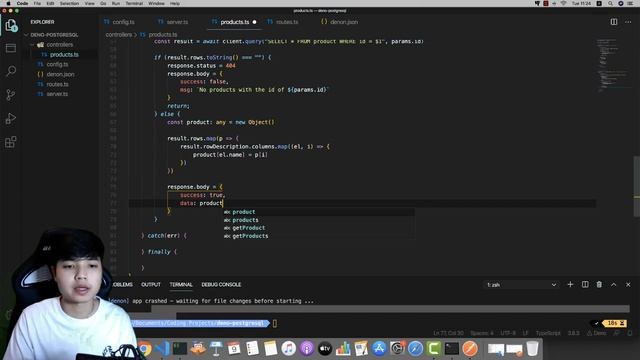Open Camtasia from the Dock
The width and height of the screenshot is (640, 360).
tap(433, 349)
